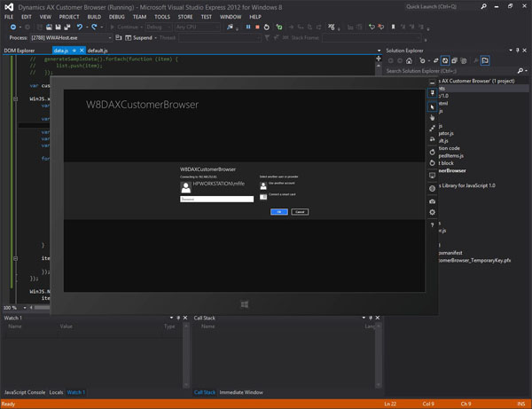The height and width of the screenshot is (409, 532).
Task: Close the data.js tab
Action: 82,51
